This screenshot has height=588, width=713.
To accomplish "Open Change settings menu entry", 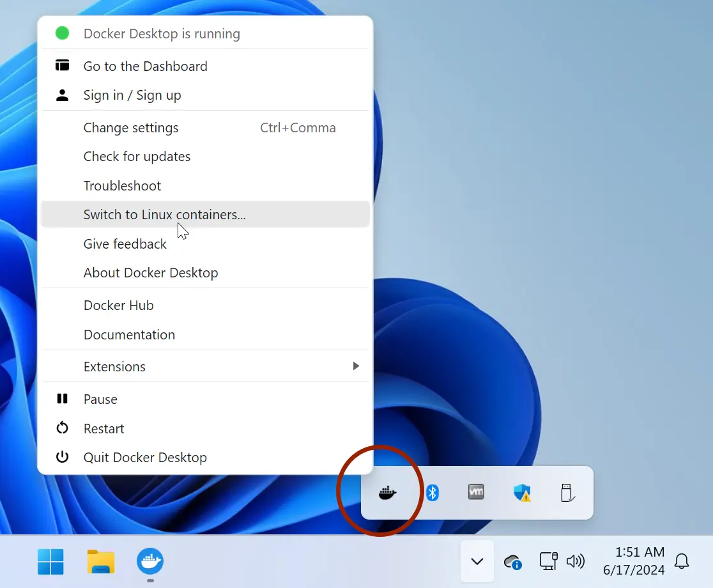I will point(205,128).
